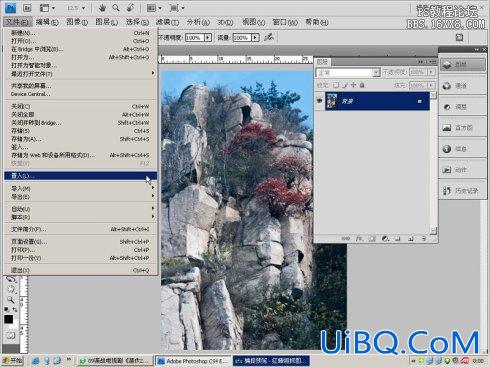Viewport: 490px width, 367px height.
Task: Open the 滤镜(T) menu
Action: point(167,22)
